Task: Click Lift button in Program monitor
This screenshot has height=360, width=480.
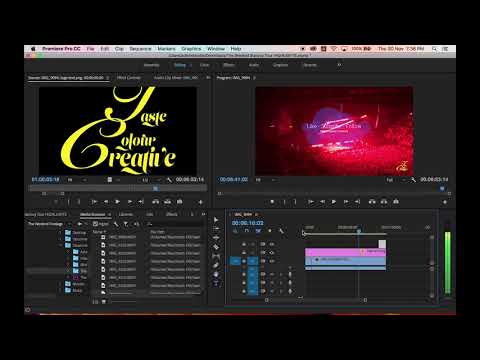Action: [372, 202]
